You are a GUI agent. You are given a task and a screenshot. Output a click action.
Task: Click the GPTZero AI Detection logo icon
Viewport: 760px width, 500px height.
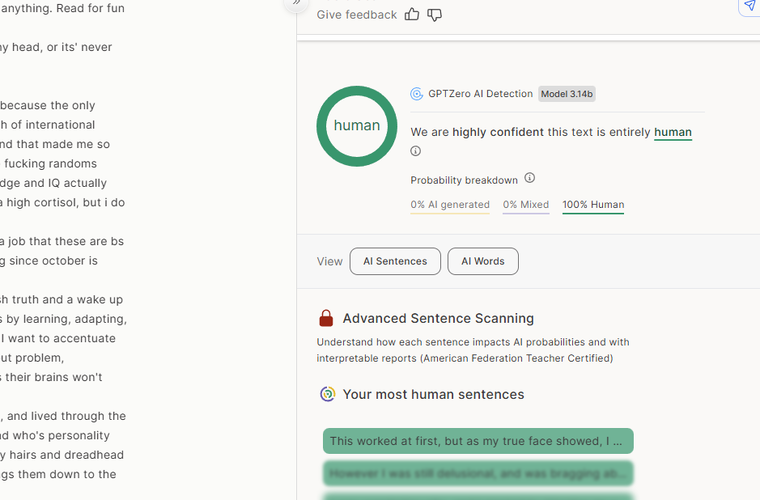click(417, 94)
